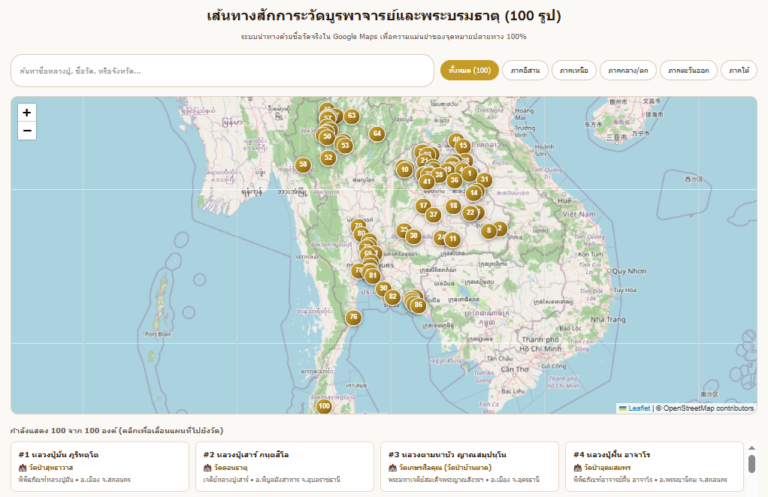The width and height of the screenshot is (768, 497).
Task: Open OpenStreetMap contributors link
Action: (x=708, y=408)
